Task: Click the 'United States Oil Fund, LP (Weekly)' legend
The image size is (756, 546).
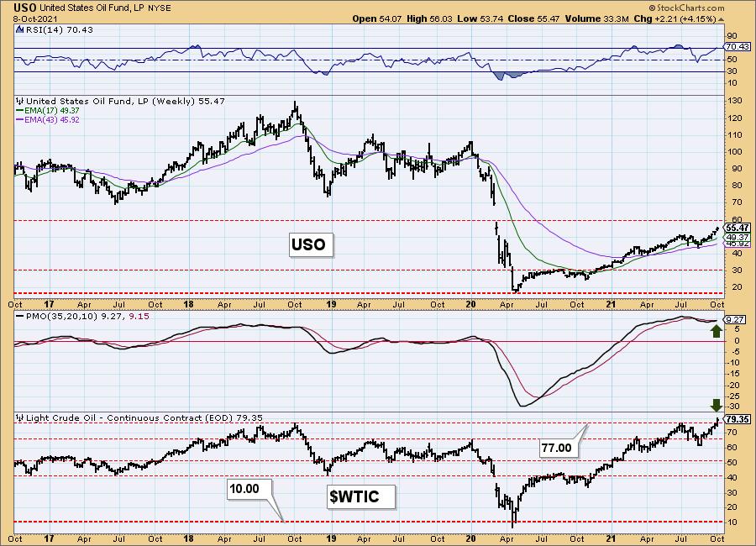Action: click(x=125, y=102)
